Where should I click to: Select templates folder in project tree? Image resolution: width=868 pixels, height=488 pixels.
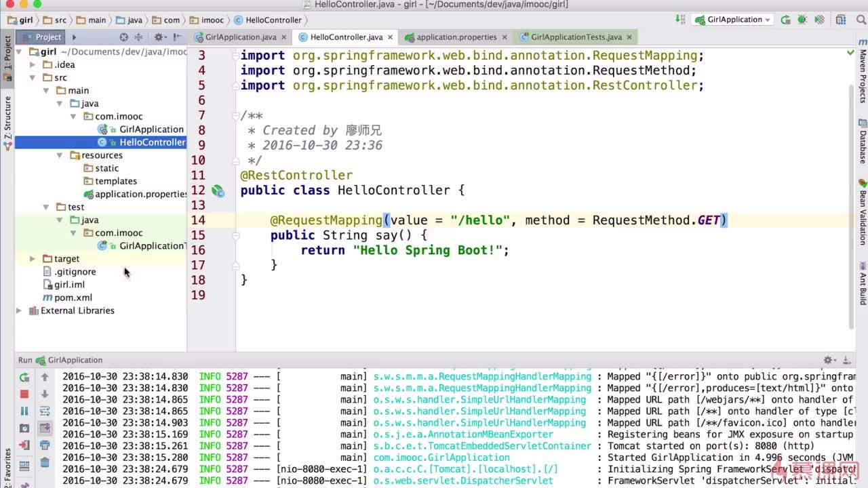[x=111, y=181]
